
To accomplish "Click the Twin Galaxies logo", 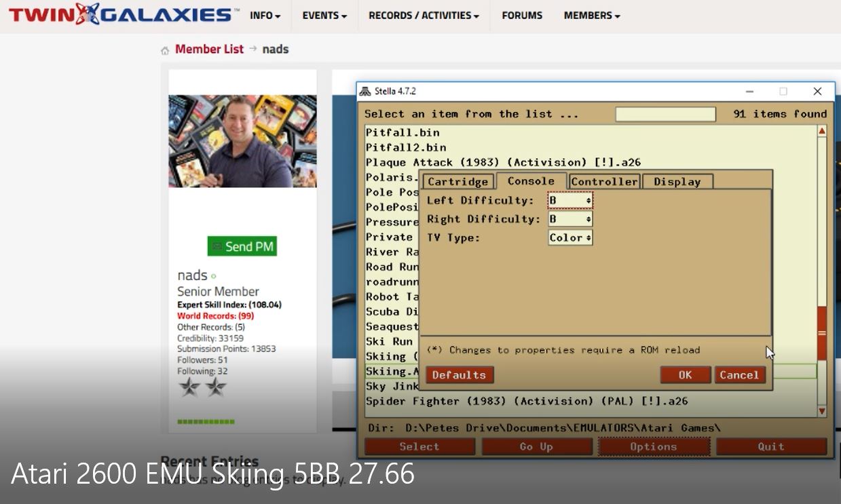I will coord(124,14).
